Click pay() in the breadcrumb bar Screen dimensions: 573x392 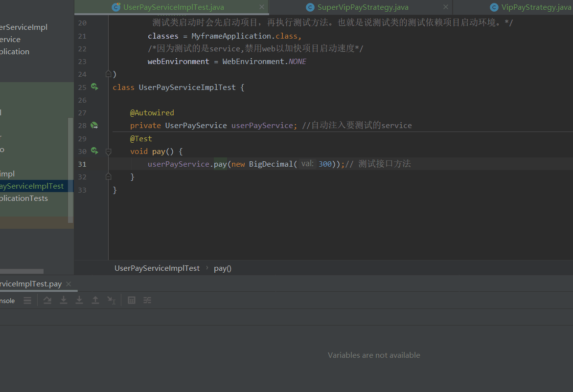click(223, 268)
